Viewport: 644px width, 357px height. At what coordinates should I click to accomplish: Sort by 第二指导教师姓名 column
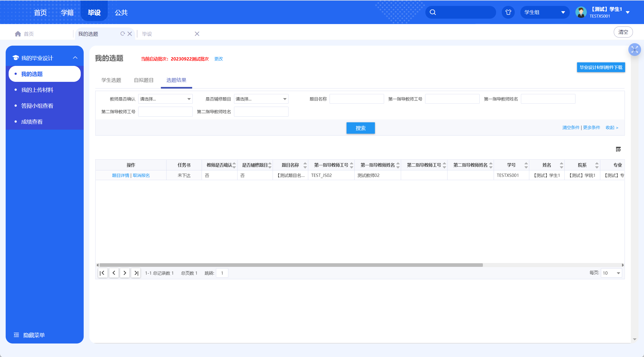(x=491, y=165)
